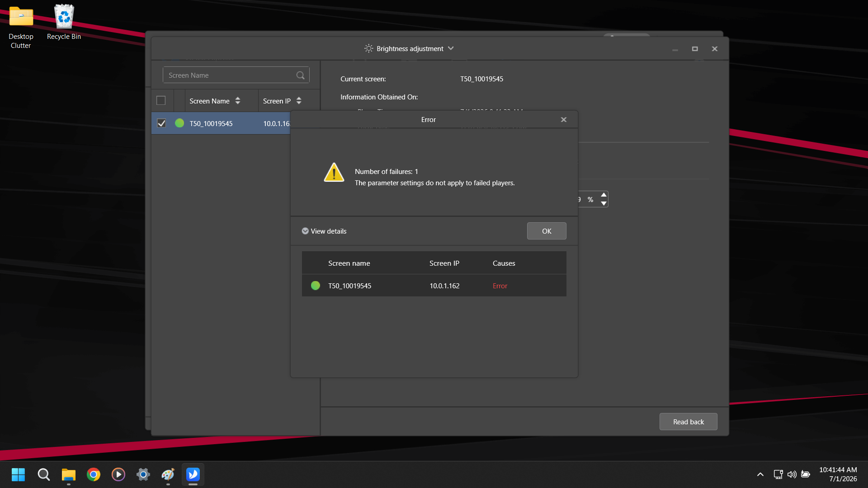Image resolution: width=868 pixels, height=488 pixels.
Task: Open the Recycle Bin desktop icon
Action: point(64,23)
